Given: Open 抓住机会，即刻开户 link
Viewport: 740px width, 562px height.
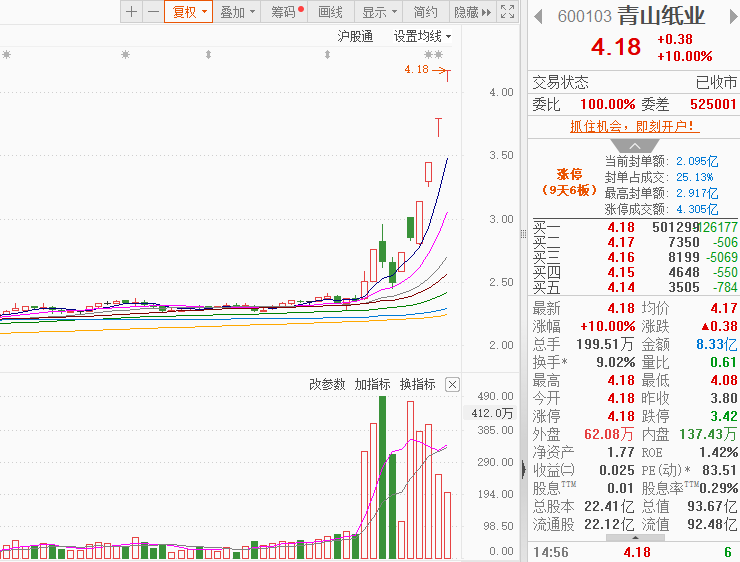Looking at the screenshot, I should tap(634, 126).
